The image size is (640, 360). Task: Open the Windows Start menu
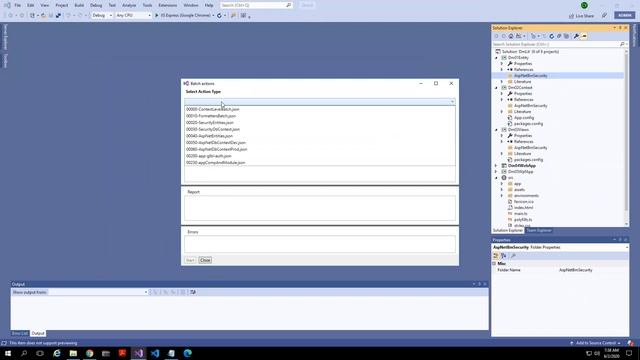[x=8, y=353]
